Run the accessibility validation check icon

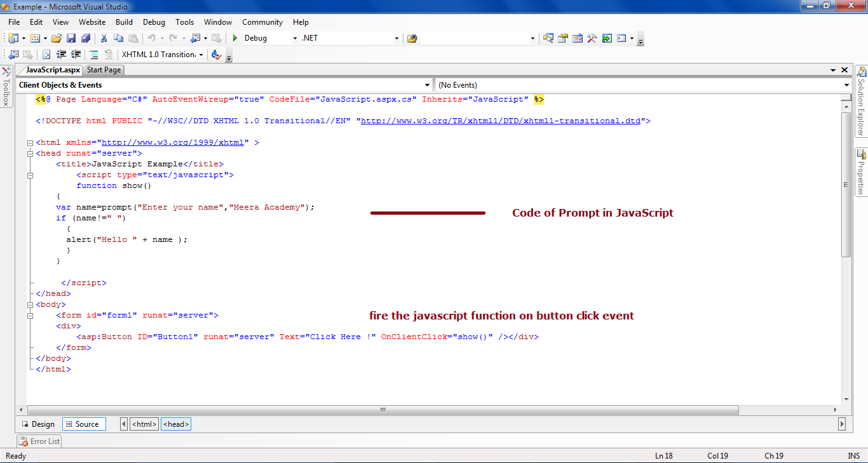[x=216, y=55]
